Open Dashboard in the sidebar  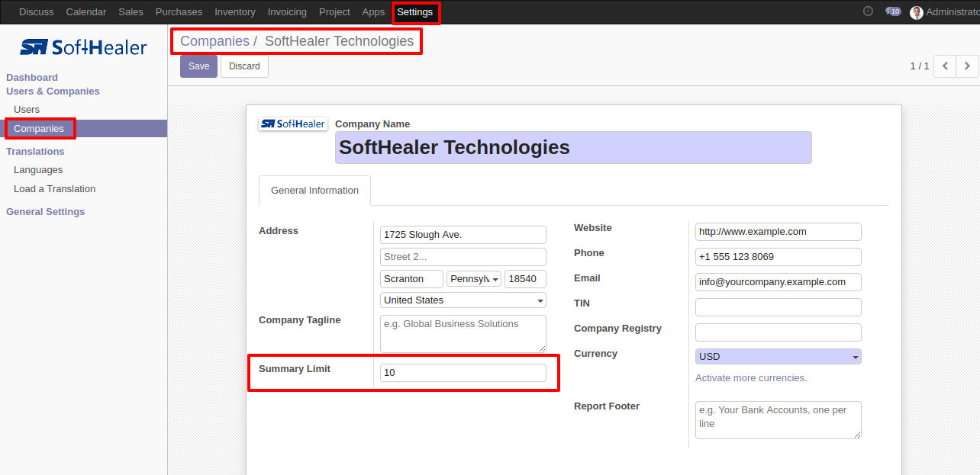[x=32, y=78]
